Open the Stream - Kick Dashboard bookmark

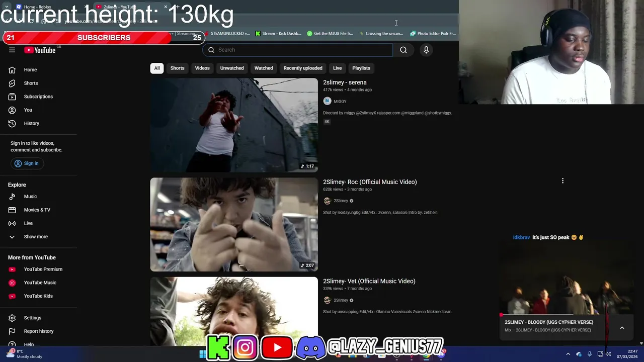pyautogui.click(x=278, y=34)
